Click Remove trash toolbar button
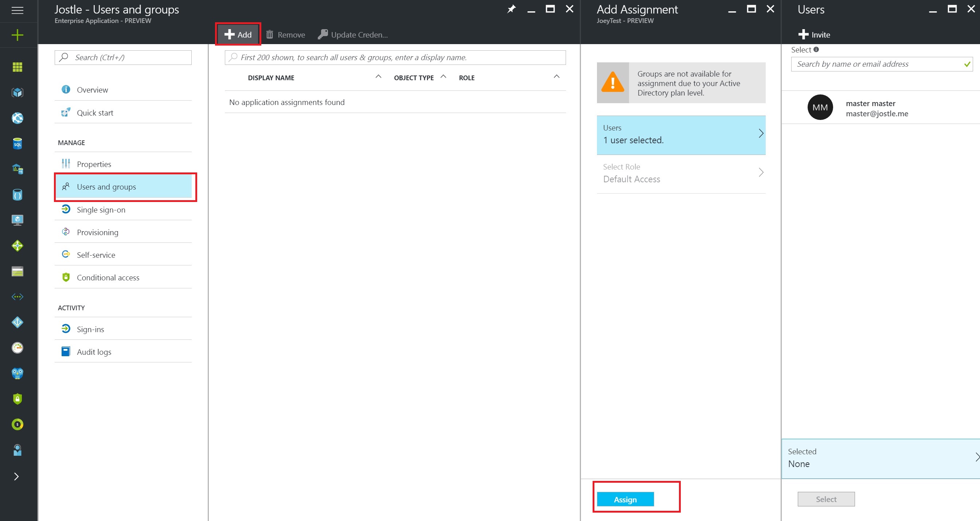Screen dimensions: 980x521 [x=286, y=35]
